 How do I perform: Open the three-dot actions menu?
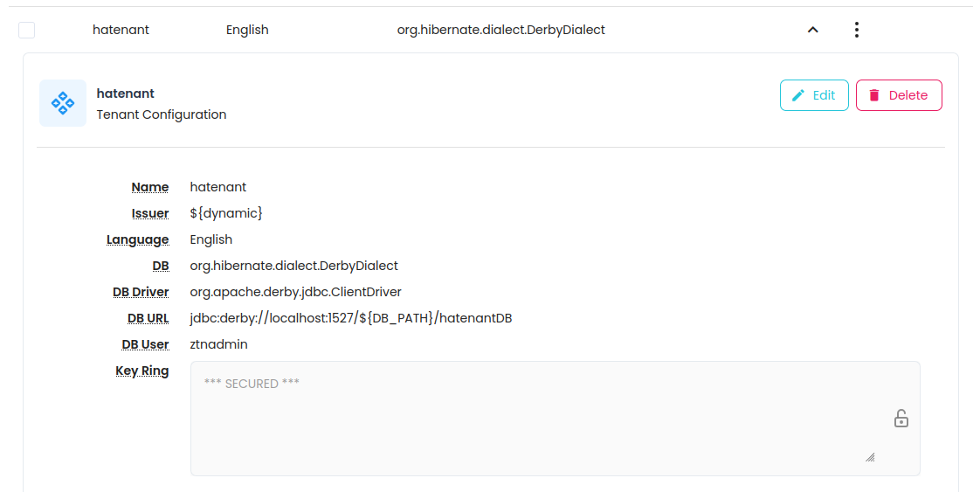(856, 30)
